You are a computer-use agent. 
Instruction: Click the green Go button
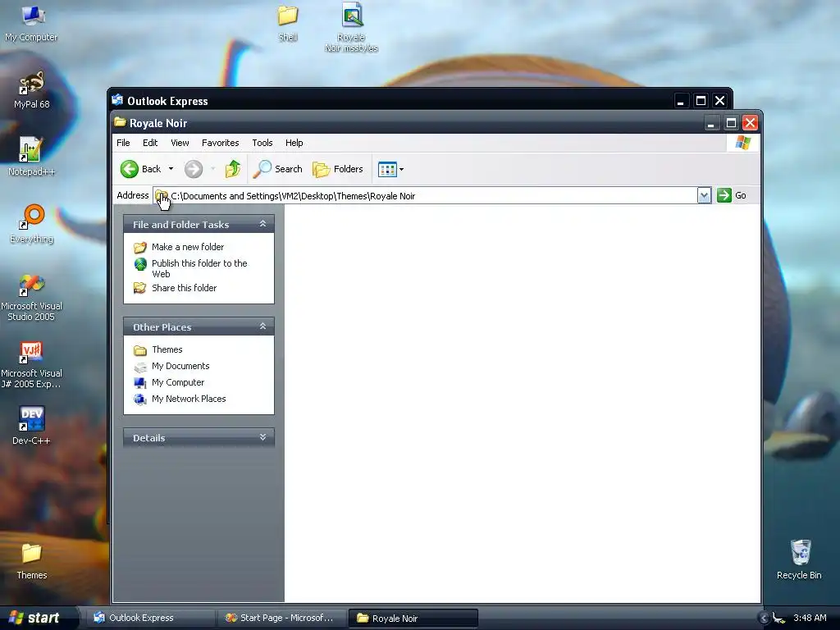(732, 195)
